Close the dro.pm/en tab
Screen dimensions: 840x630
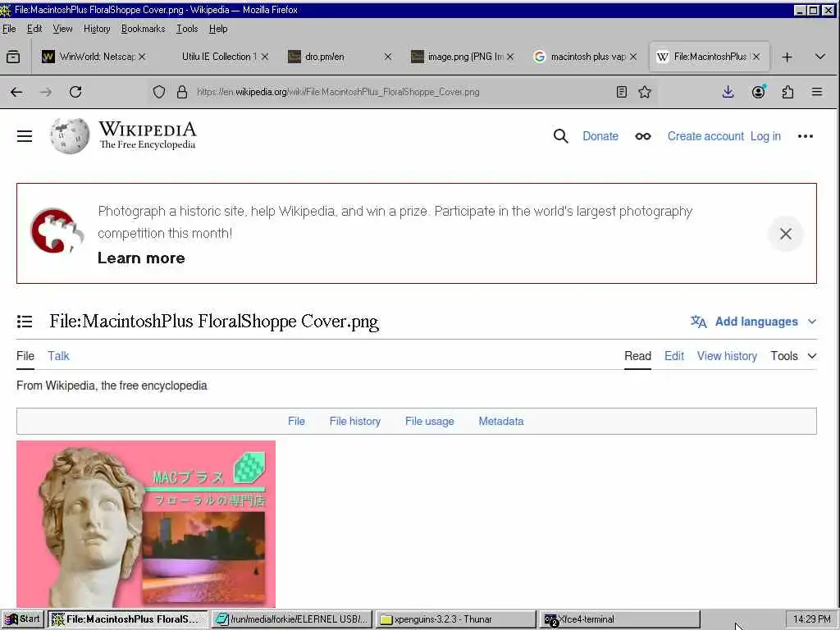click(x=388, y=57)
